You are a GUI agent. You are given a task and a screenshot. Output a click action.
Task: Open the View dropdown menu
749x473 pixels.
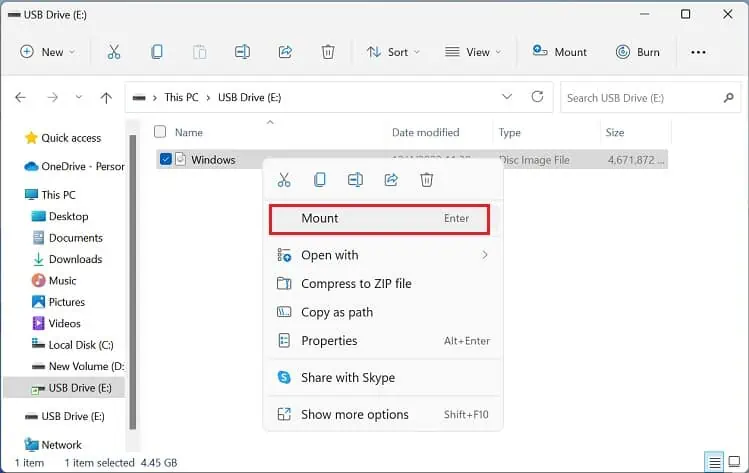473,52
